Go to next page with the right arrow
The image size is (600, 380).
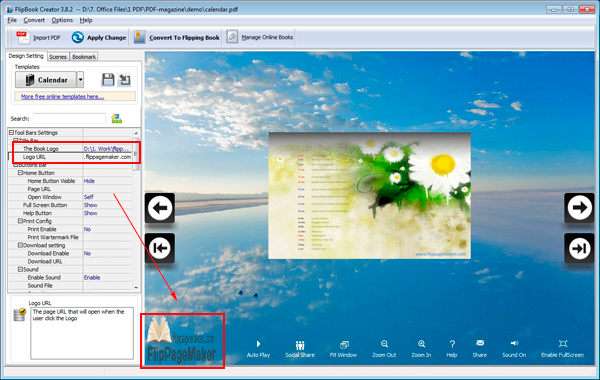point(579,208)
